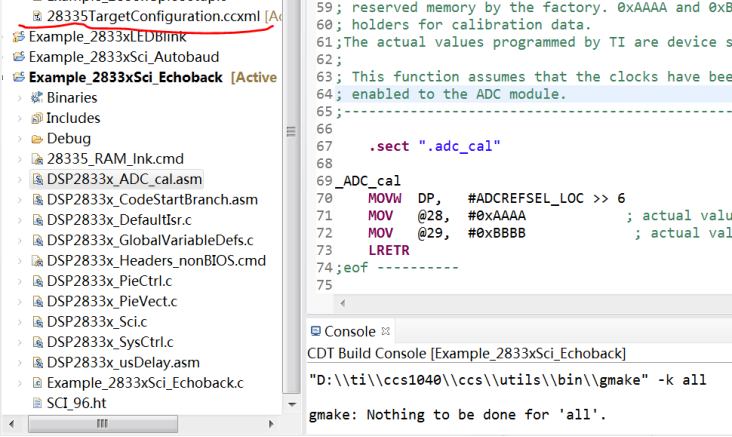Switch to the Console tab
The image size is (732, 437).
(x=350, y=331)
